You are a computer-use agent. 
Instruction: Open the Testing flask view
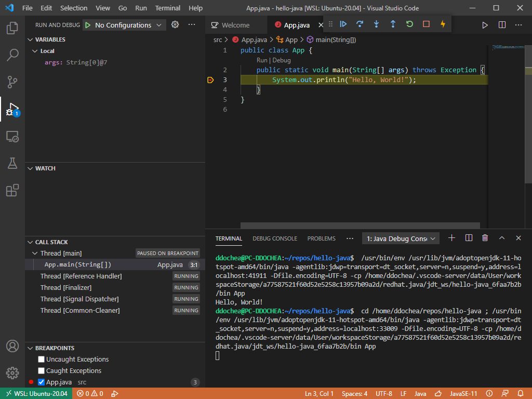coord(12,163)
